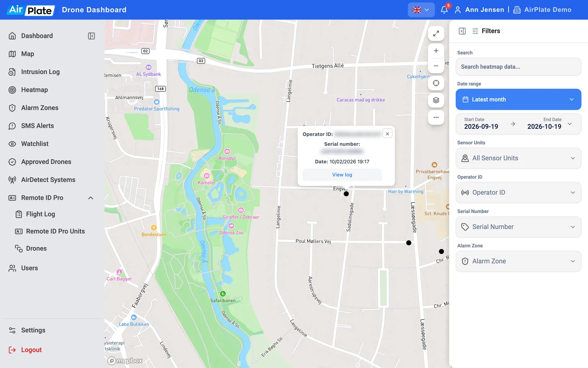Image resolution: width=588 pixels, height=368 pixels.
Task: Zoom out on the map
Action: [x=436, y=66]
